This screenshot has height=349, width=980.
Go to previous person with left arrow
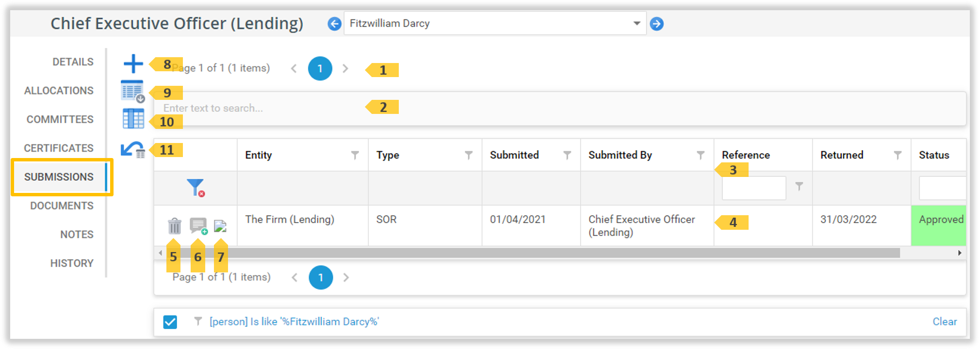coord(334,24)
